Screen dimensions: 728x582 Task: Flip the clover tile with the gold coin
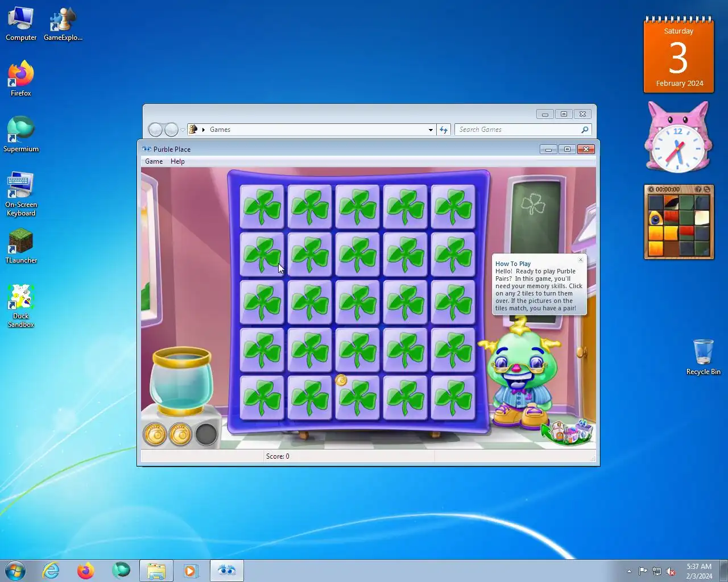[357, 398]
